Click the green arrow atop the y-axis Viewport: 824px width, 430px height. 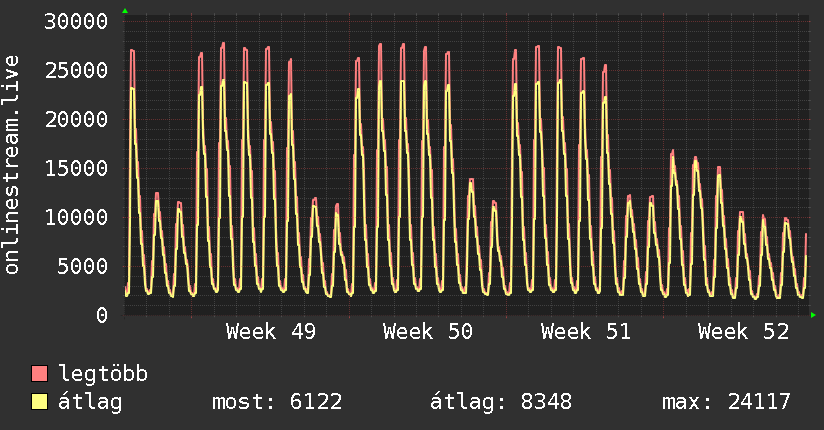(x=125, y=11)
